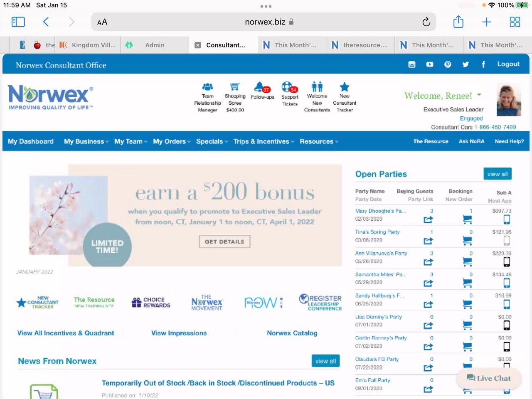Open Norwex Catalog link
This screenshot has width=532, height=399.
292,333
